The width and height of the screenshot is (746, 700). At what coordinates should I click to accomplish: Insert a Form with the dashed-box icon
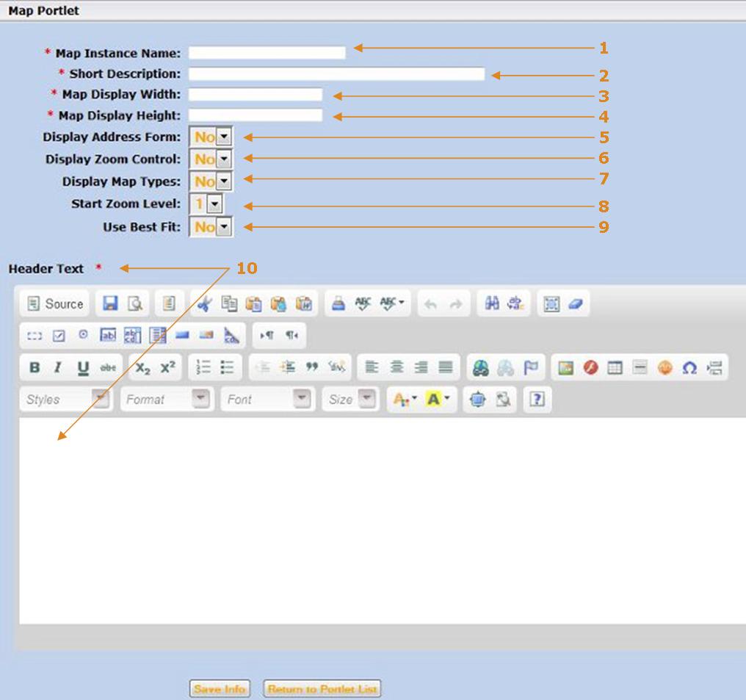(35, 336)
